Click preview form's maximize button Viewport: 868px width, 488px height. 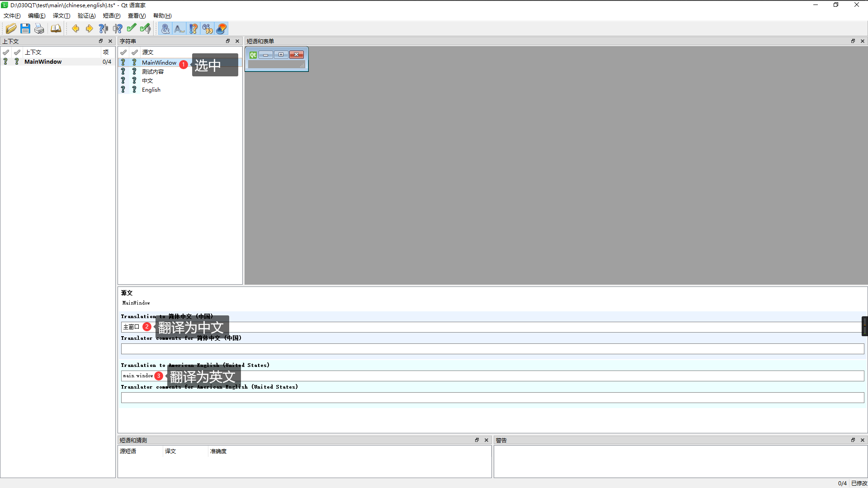281,55
